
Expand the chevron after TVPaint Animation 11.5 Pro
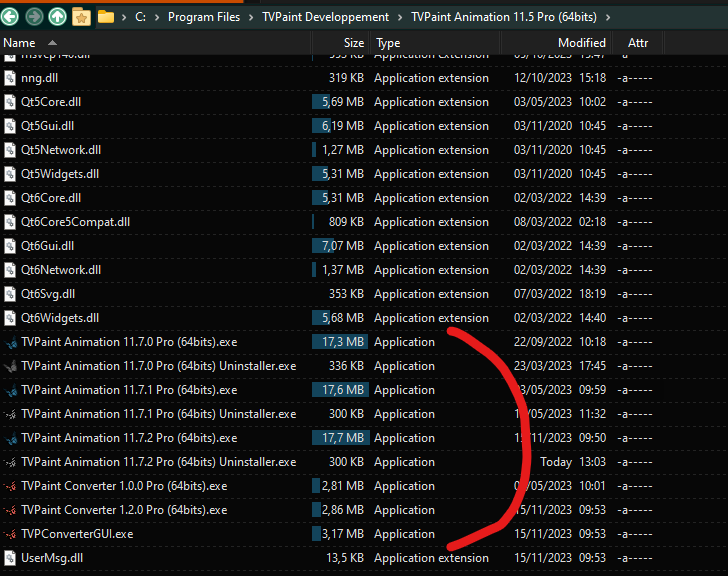[608, 18]
